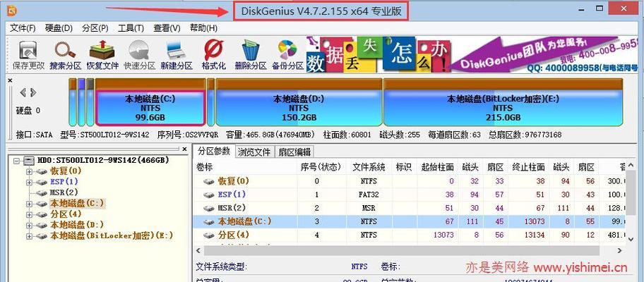Select 本地磁盘(C:) in the disk tree

click(x=78, y=203)
